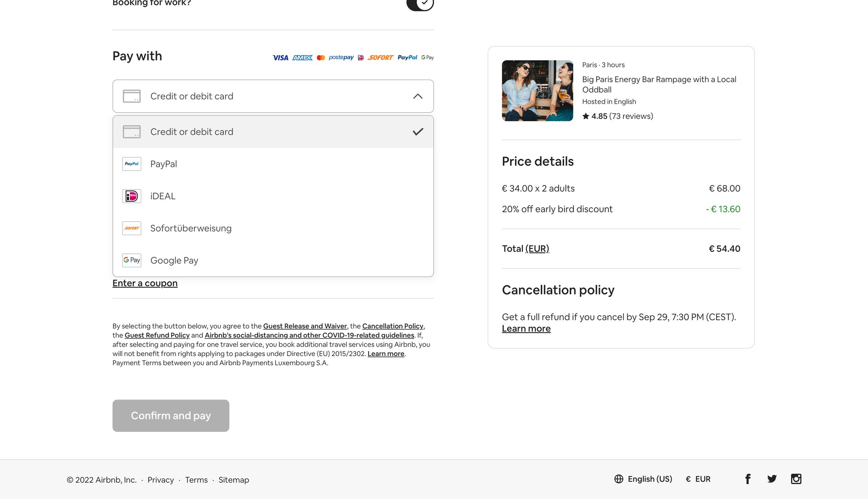Screen dimensions: 868x499
Task: Click the iDEAL logo icon
Action: (x=132, y=196)
